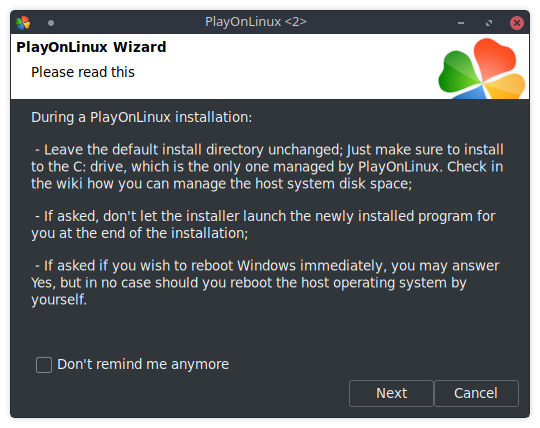Maximize the PlayOnLinux wizard window

(x=489, y=23)
